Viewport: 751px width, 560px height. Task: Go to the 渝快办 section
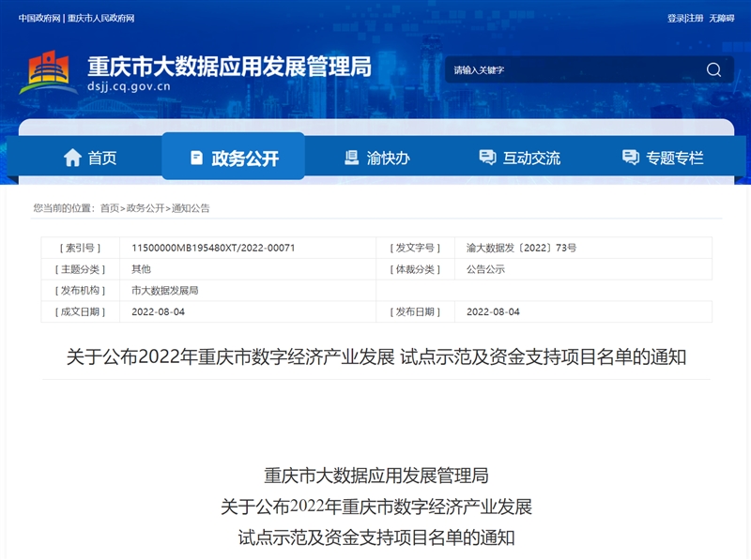click(377, 158)
